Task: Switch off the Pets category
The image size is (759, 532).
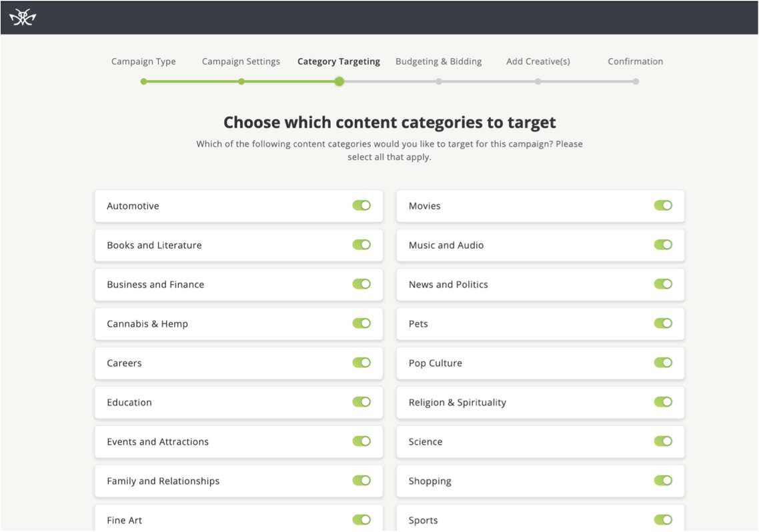Action: point(663,323)
